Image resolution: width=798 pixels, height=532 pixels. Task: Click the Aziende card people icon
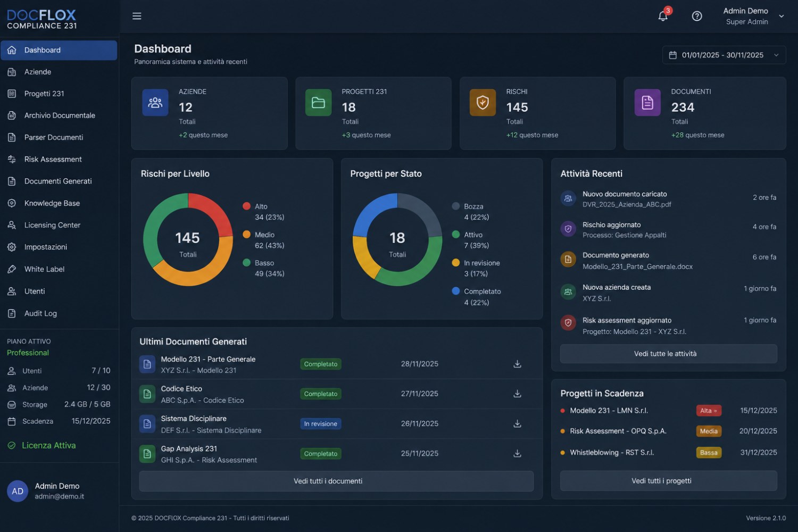[x=155, y=103]
